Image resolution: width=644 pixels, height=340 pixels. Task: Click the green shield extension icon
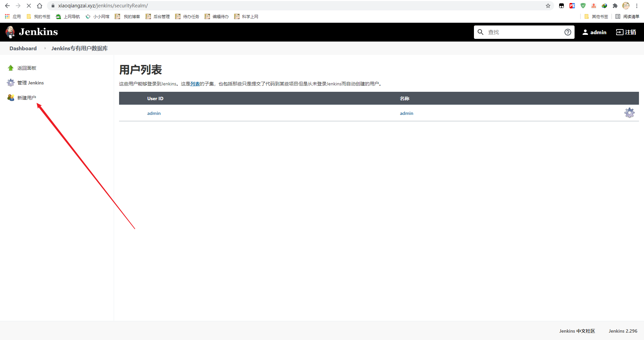tap(583, 6)
